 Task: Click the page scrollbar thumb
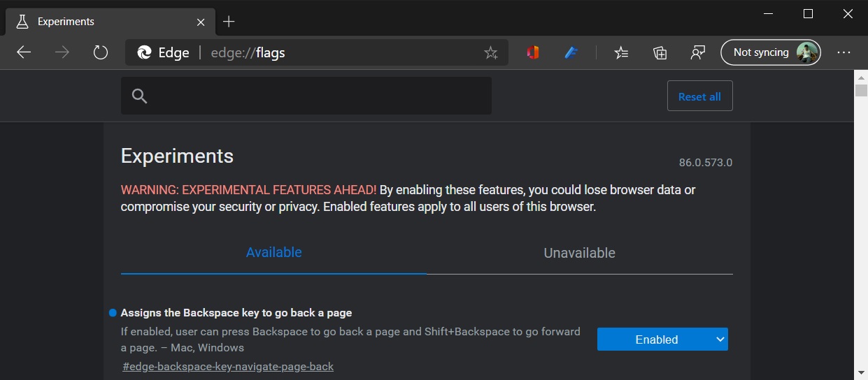click(x=861, y=91)
